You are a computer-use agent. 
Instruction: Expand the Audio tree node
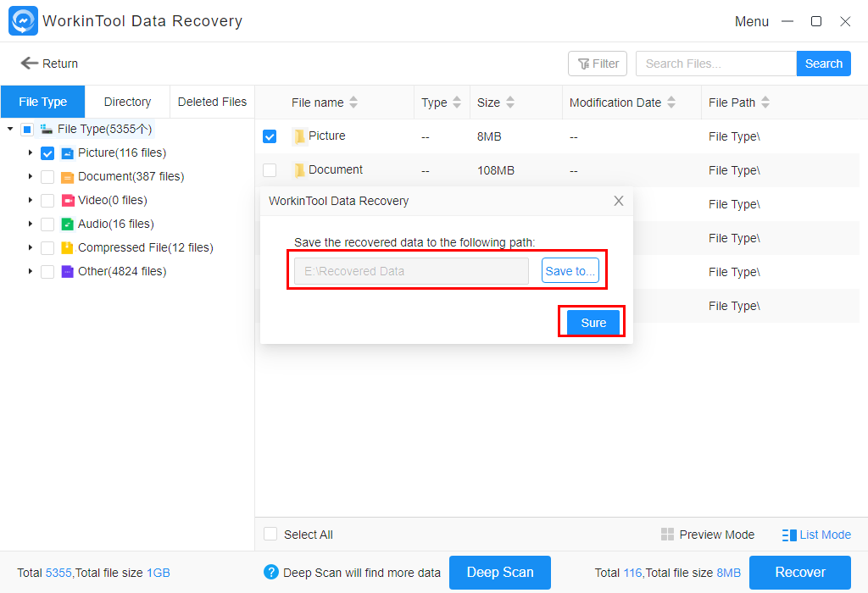click(x=31, y=224)
